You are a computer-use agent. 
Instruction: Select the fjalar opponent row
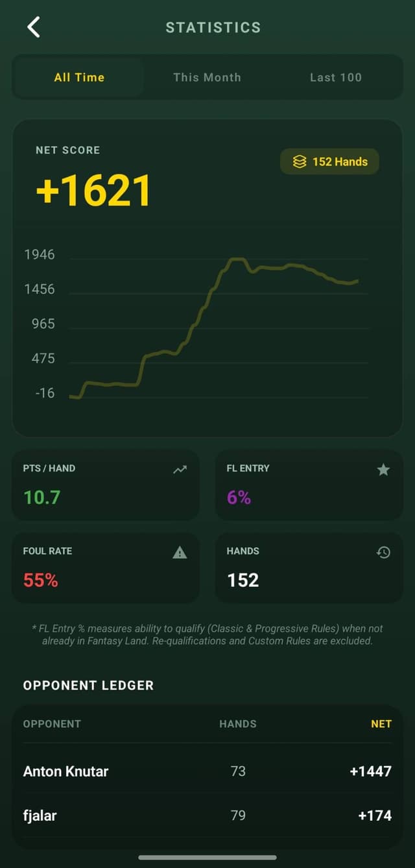[207, 815]
